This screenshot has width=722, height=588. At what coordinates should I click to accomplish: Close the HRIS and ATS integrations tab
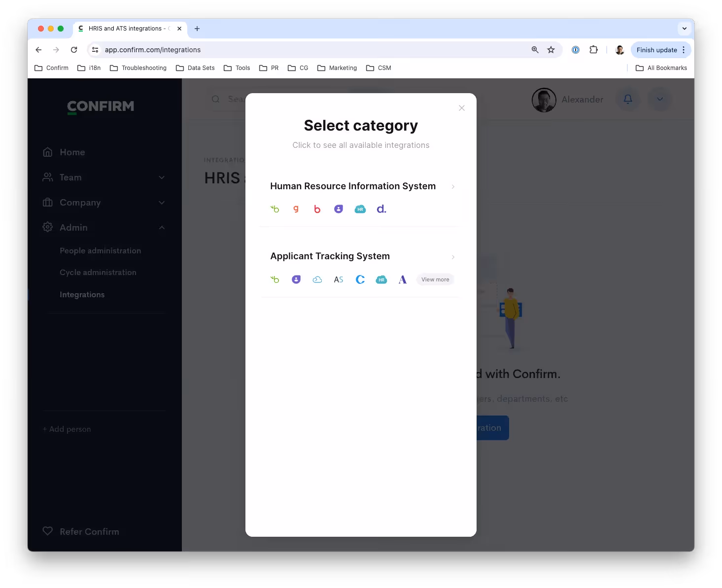click(179, 29)
